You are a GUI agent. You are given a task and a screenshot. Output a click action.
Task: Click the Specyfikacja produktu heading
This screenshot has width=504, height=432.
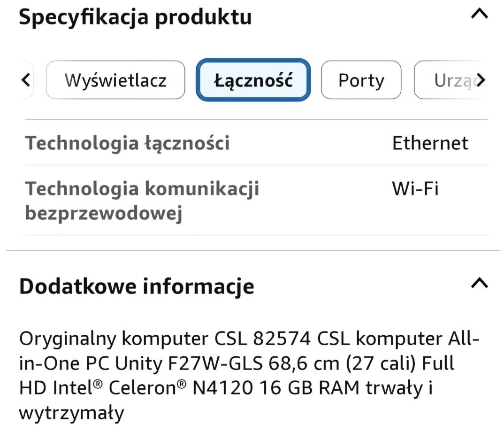click(x=136, y=17)
